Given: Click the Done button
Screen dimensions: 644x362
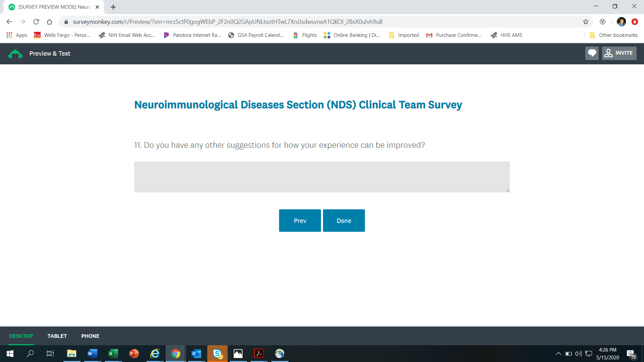Looking at the screenshot, I should point(344,221).
